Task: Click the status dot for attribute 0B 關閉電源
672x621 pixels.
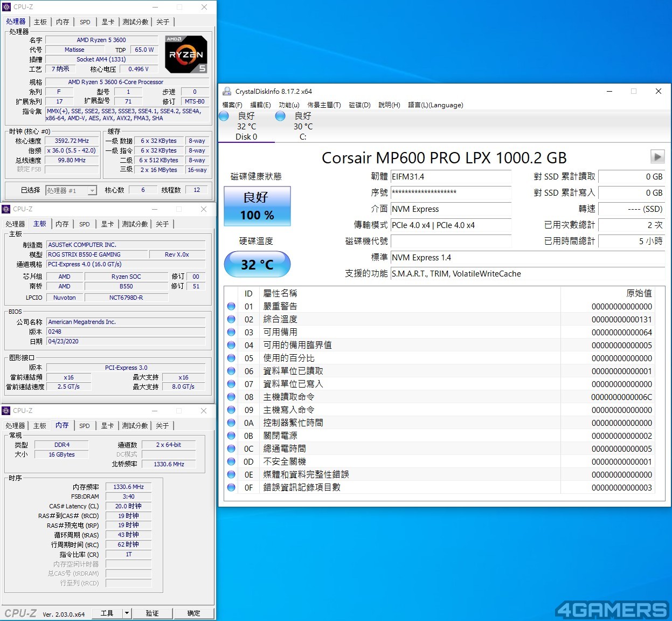Action: [231, 436]
